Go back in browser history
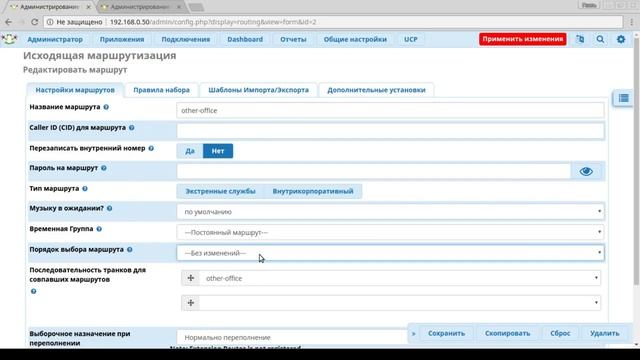The image size is (640, 360). [x=8, y=22]
